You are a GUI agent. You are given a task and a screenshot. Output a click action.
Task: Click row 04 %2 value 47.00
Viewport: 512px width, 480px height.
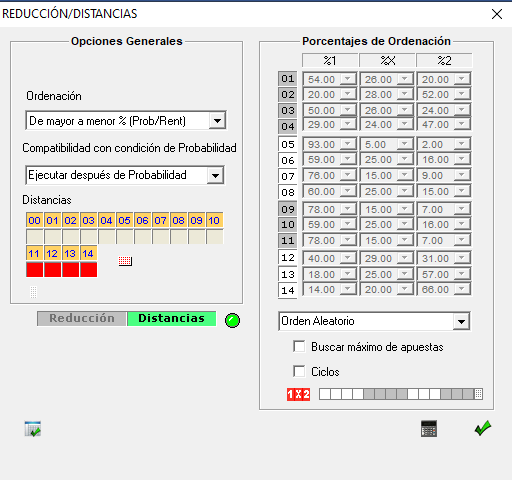click(435, 125)
